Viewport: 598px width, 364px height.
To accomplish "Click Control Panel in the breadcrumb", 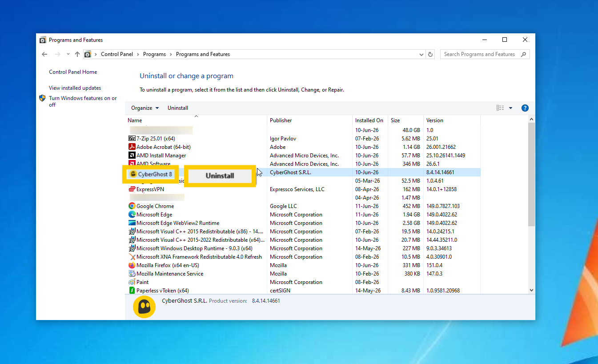I will point(117,54).
